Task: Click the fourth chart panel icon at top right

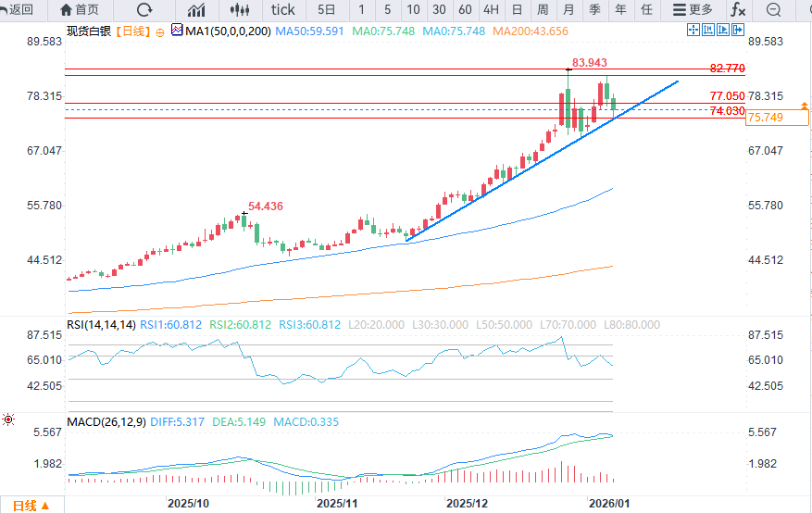Action: (738, 30)
